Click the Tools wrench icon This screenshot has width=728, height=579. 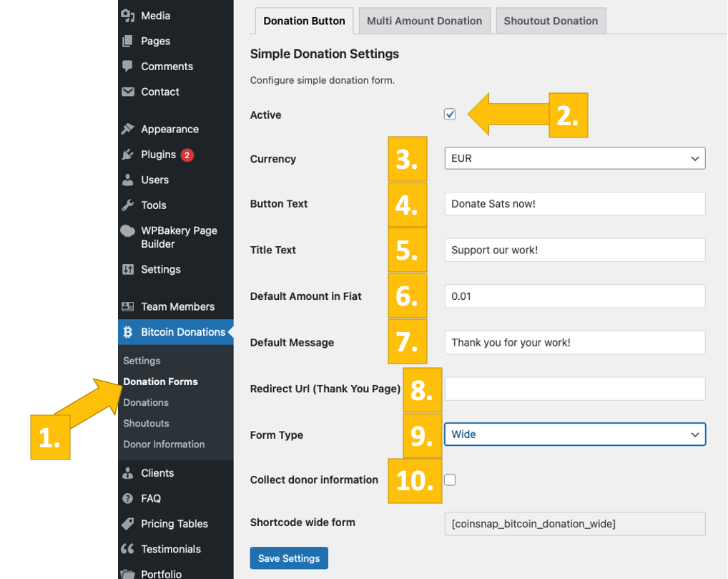pyautogui.click(x=128, y=205)
